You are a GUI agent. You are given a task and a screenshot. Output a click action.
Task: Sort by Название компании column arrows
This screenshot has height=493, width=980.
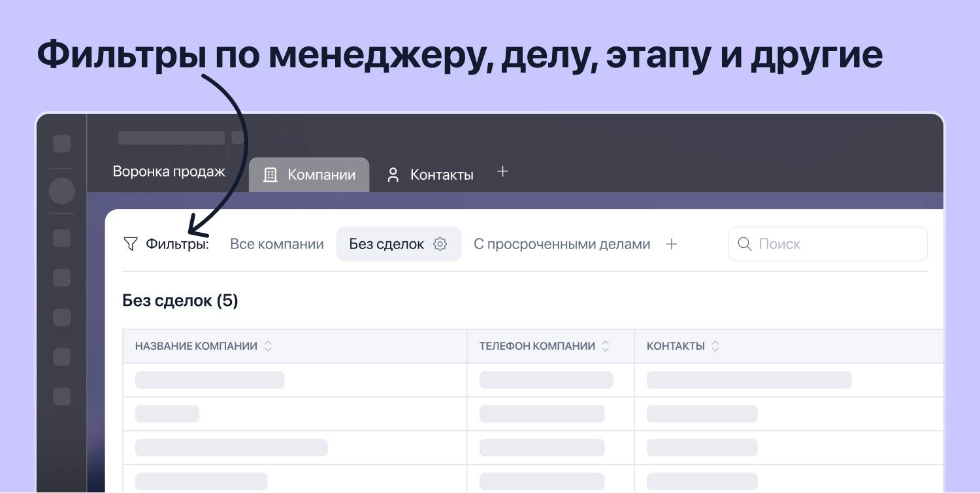[267, 347]
